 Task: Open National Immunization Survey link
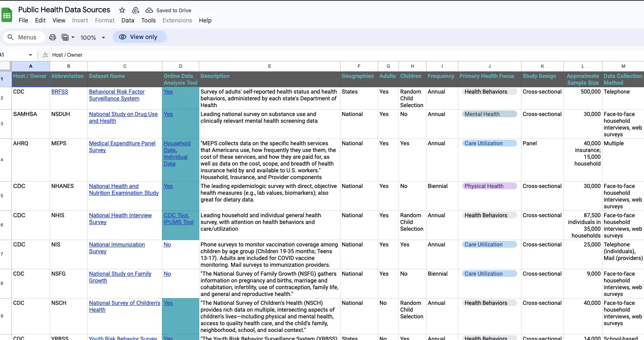117,248
